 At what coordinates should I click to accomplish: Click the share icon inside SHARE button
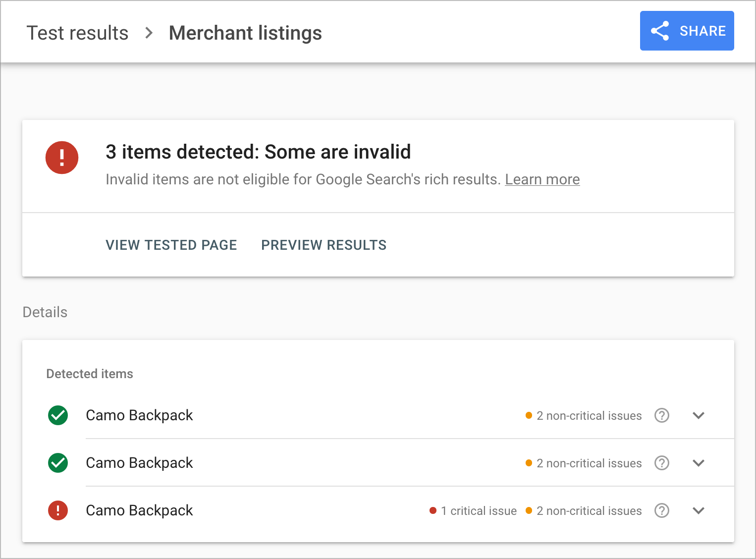click(660, 31)
